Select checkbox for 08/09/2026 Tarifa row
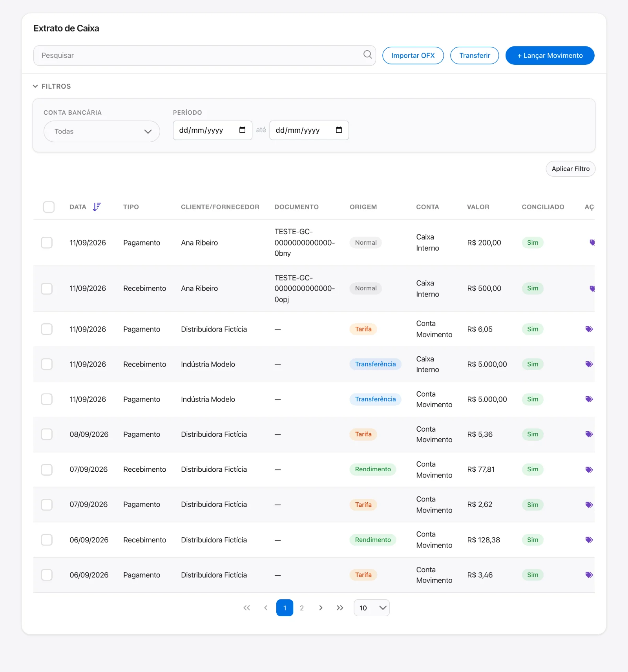Viewport: 628px width, 672px height. pyautogui.click(x=47, y=434)
